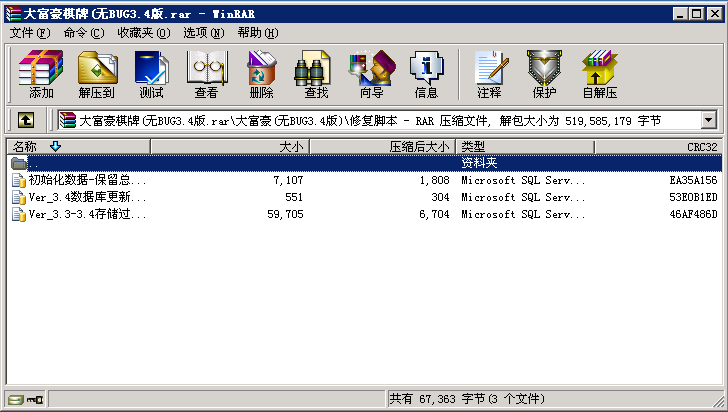
Task: Start the 向导 (Wizard) tool
Action: 371,74
